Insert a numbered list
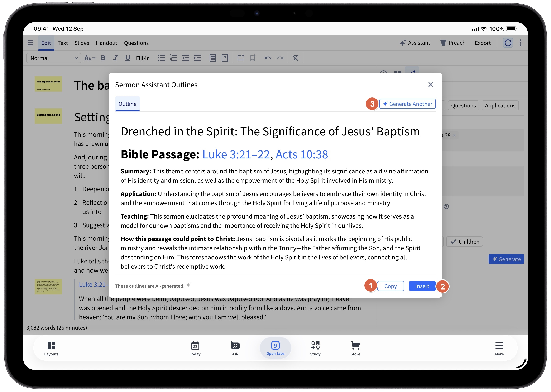The width and height of the screenshot is (551, 392). (173, 58)
